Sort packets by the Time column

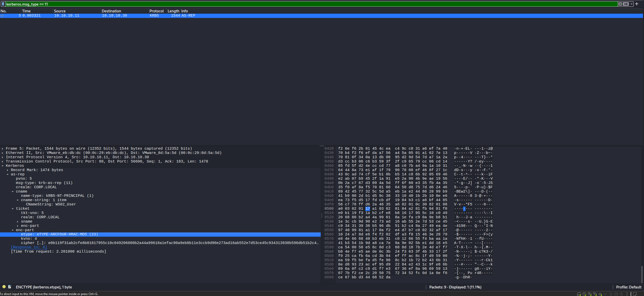[x=37, y=11]
